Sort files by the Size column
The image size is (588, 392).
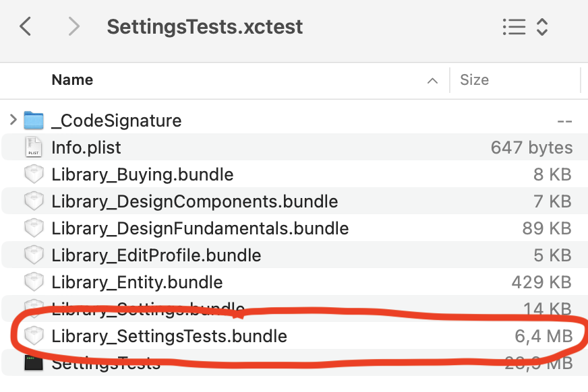tap(474, 79)
